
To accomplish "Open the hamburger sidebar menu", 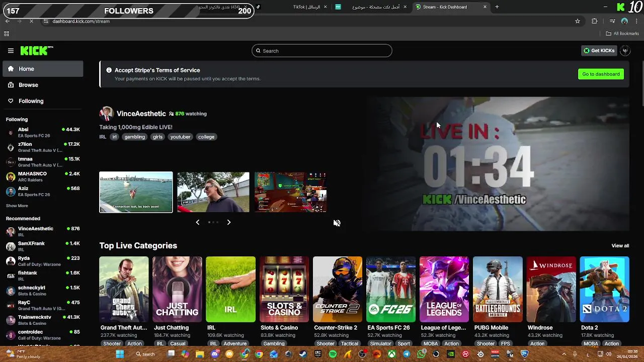I will tap(11, 51).
